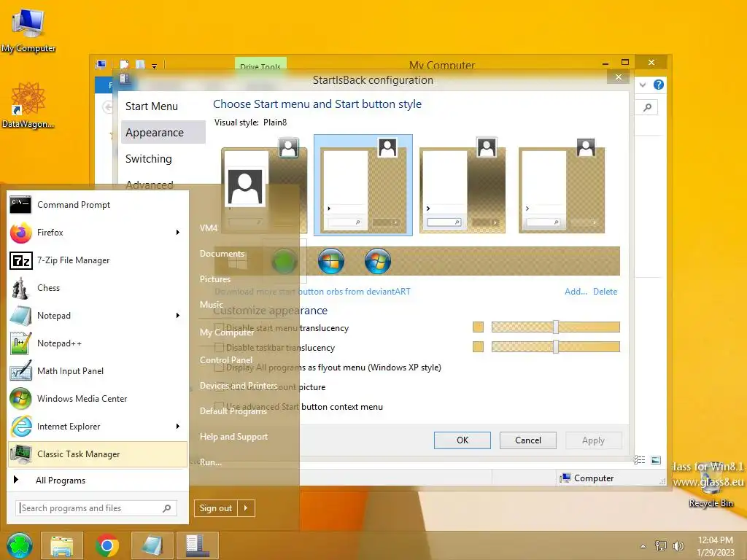This screenshot has width=747, height=560.
Task: Open Run... from start menu
Action: pyautogui.click(x=211, y=462)
